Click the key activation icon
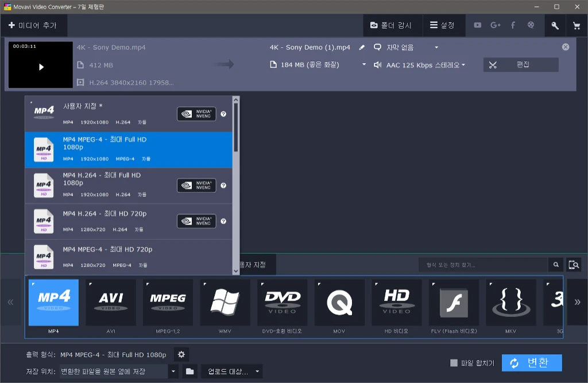This screenshot has height=383, width=588. pos(555,25)
